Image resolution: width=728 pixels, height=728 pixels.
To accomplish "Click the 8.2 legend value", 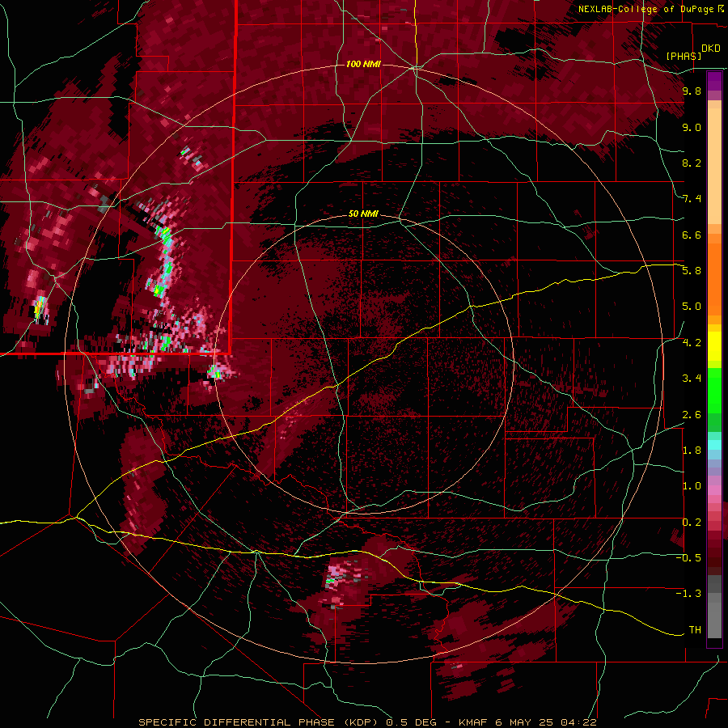I will (692, 163).
